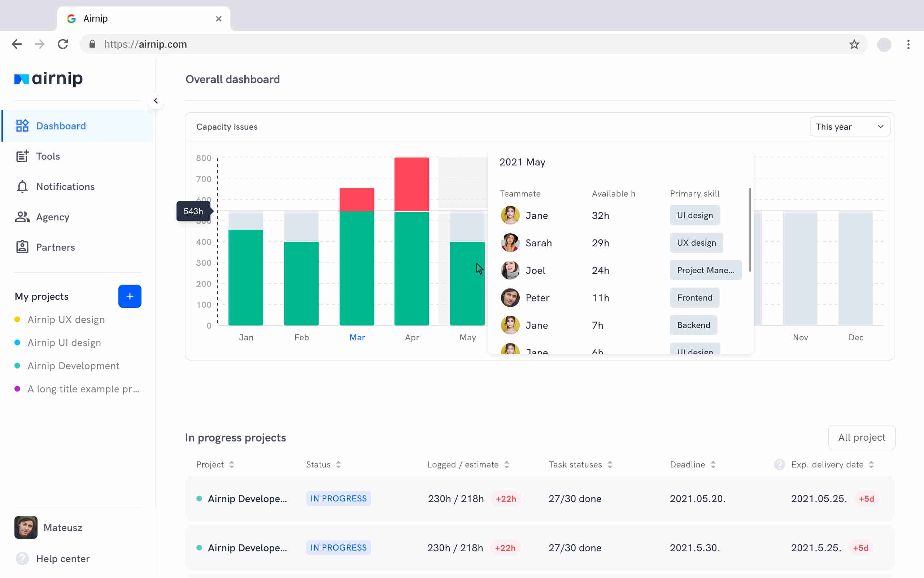924x578 pixels.
Task: Reload the page with the refresh icon
Action: click(63, 44)
